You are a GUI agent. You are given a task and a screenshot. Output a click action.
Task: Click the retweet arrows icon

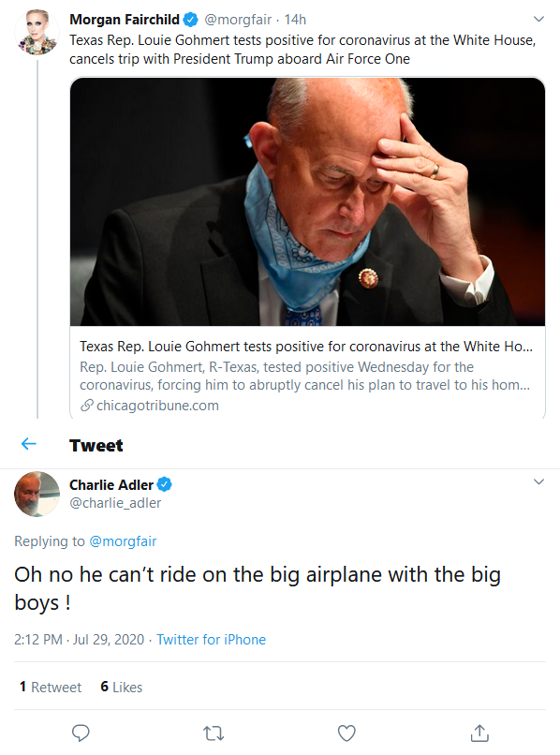[214, 733]
